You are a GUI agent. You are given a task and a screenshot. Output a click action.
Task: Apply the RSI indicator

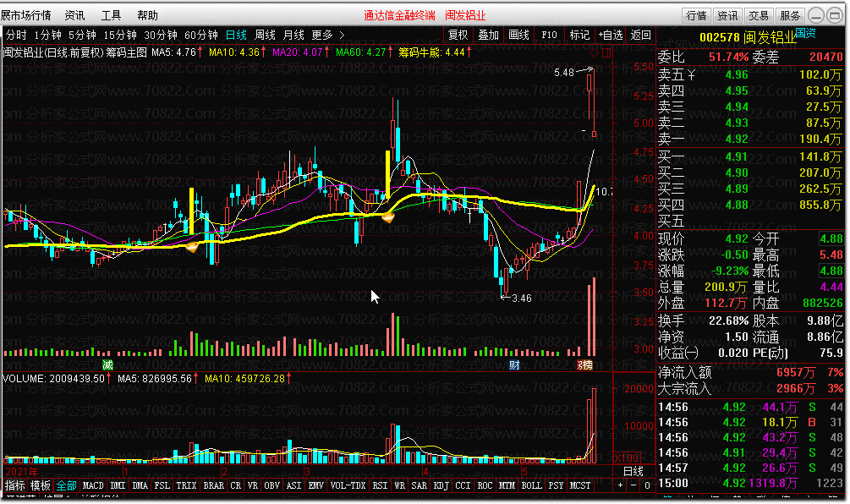(380, 485)
